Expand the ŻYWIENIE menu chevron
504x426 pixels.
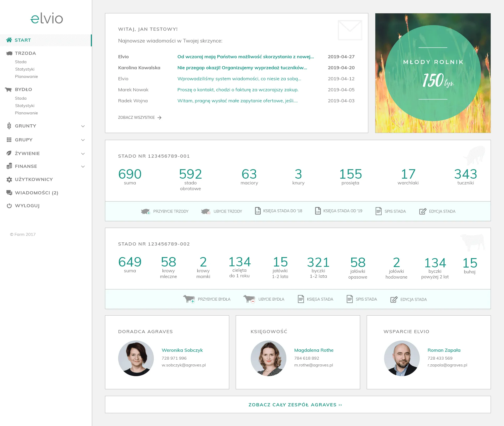click(x=83, y=154)
